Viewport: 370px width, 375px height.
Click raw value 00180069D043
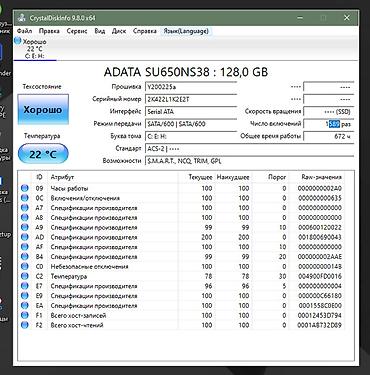tap(320, 237)
